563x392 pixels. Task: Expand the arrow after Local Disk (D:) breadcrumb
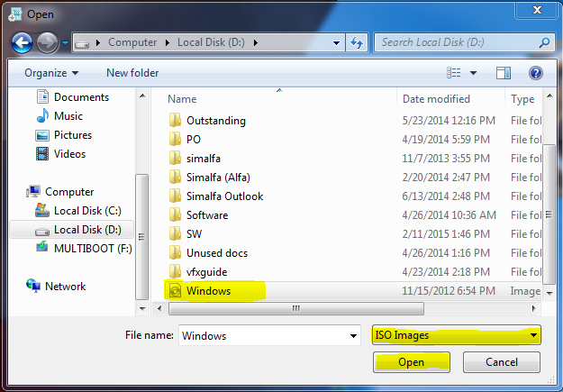coord(256,43)
